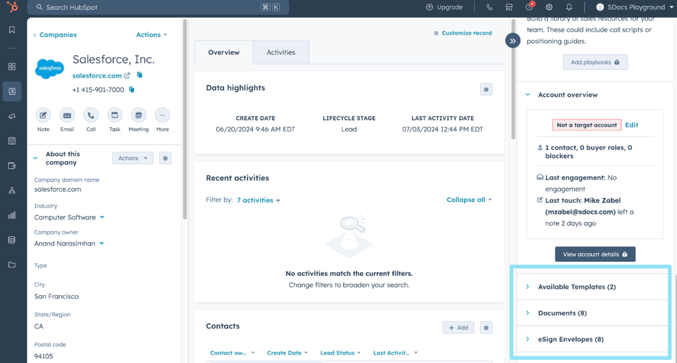Click Edit next to Not a target account
The width and height of the screenshot is (677, 363).
tap(631, 125)
